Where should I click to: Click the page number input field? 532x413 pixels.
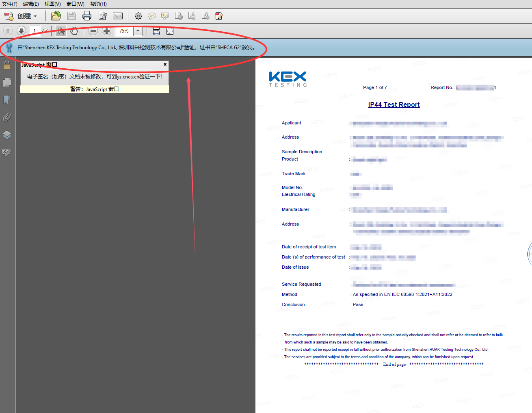35,31
